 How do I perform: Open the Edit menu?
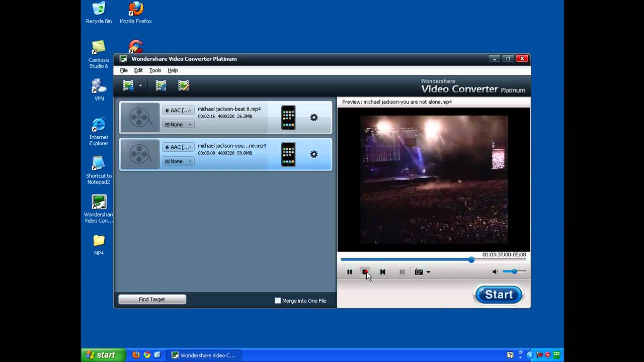pos(138,70)
